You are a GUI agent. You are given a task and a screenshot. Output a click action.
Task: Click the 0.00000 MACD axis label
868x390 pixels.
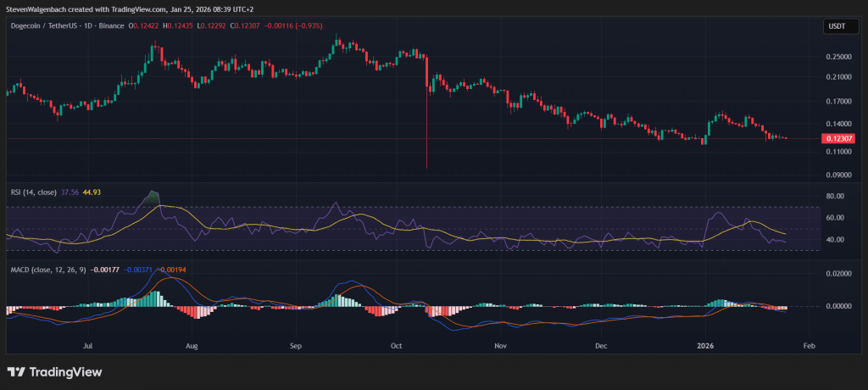(838, 306)
